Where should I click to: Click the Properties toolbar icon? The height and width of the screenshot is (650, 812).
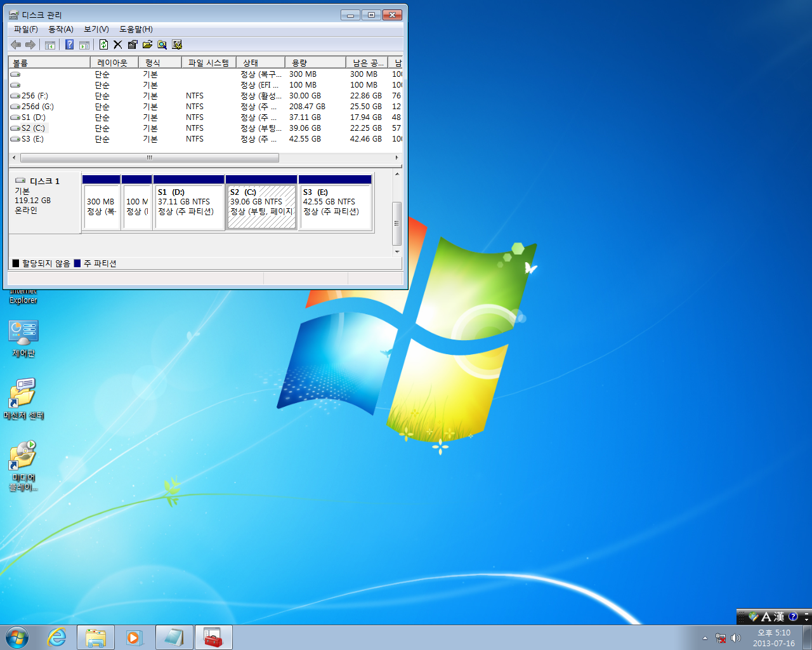[x=133, y=44]
